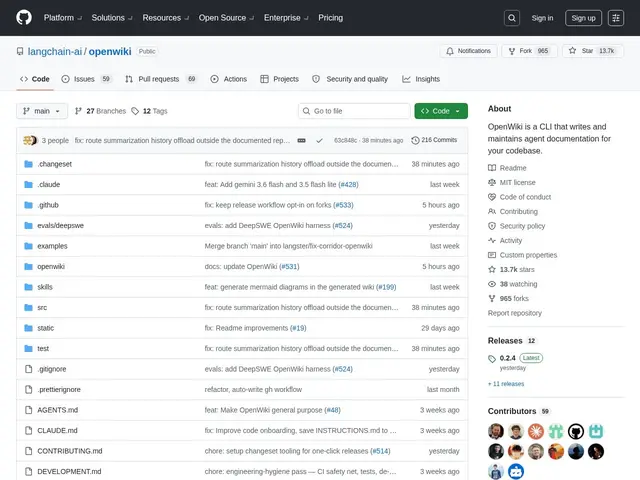The height and width of the screenshot is (480, 640).
Task: Open the Pricing page link
Action: 331,18
